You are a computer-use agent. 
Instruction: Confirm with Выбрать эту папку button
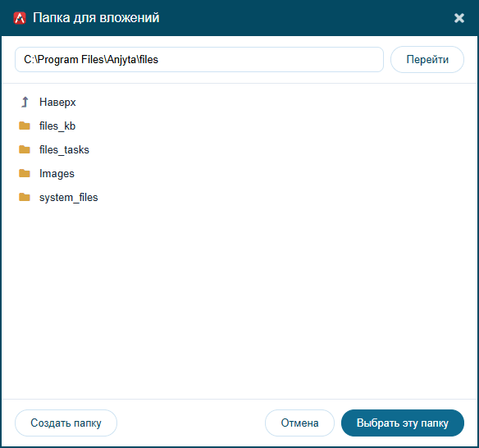pyautogui.click(x=403, y=423)
